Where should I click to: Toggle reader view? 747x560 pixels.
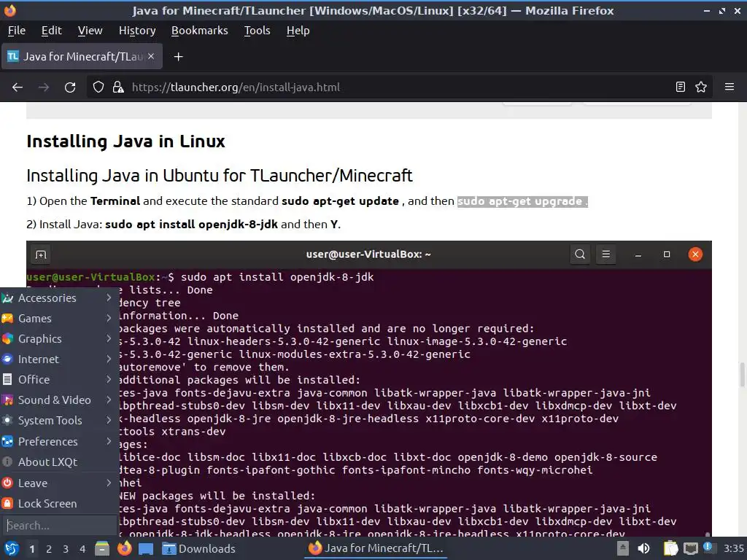pos(681,87)
